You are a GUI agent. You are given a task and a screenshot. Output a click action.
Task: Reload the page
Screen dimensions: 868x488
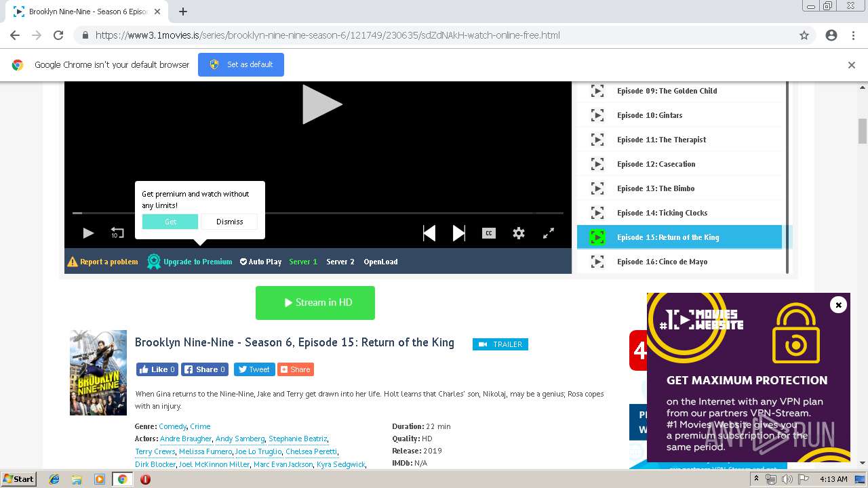coord(58,35)
